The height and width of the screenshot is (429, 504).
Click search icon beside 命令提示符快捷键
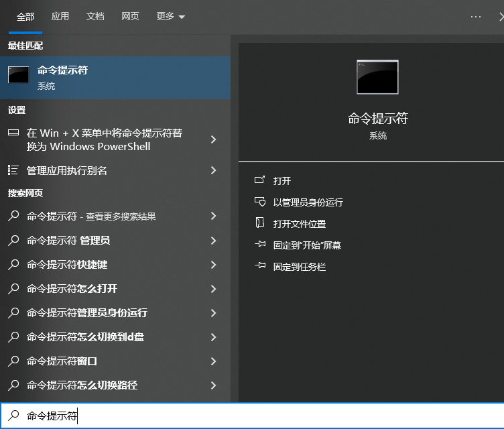click(x=13, y=264)
